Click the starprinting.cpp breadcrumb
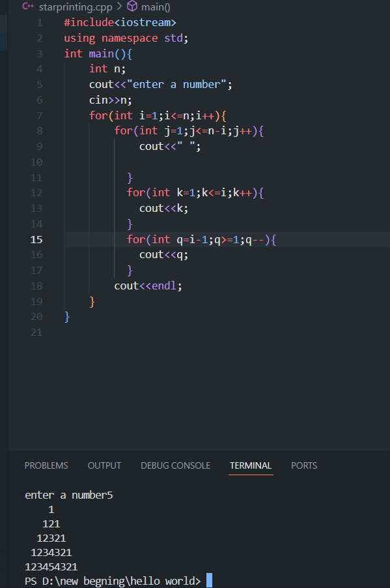This screenshot has height=588, width=390. pyautogui.click(x=76, y=7)
